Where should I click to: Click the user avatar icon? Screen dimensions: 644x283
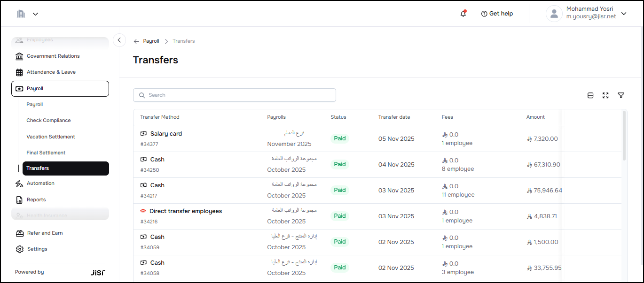(x=554, y=14)
